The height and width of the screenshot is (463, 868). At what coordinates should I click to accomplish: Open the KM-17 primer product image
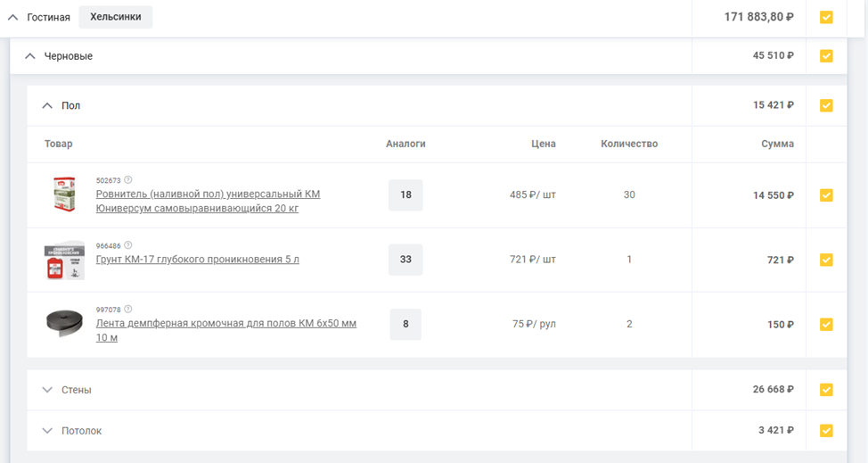pyautogui.click(x=64, y=260)
